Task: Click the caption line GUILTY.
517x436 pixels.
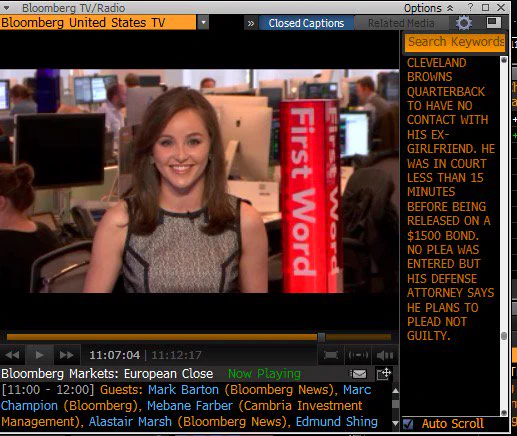Action: 429,336
